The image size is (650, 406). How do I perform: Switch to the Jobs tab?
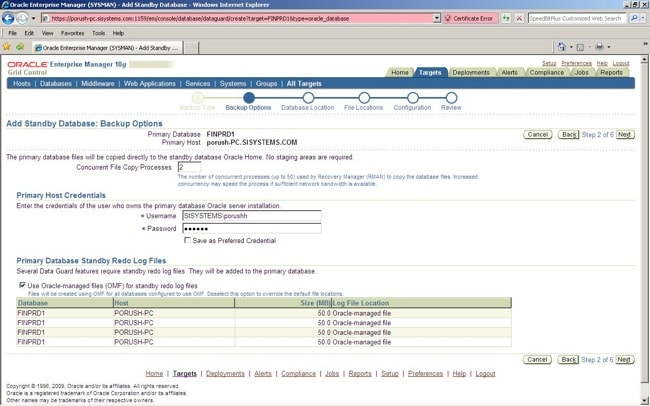click(x=582, y=72)
